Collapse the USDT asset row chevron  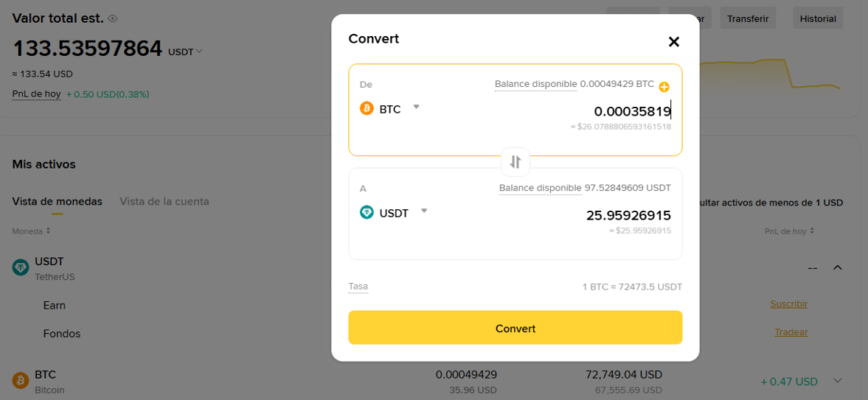[837, 267]
